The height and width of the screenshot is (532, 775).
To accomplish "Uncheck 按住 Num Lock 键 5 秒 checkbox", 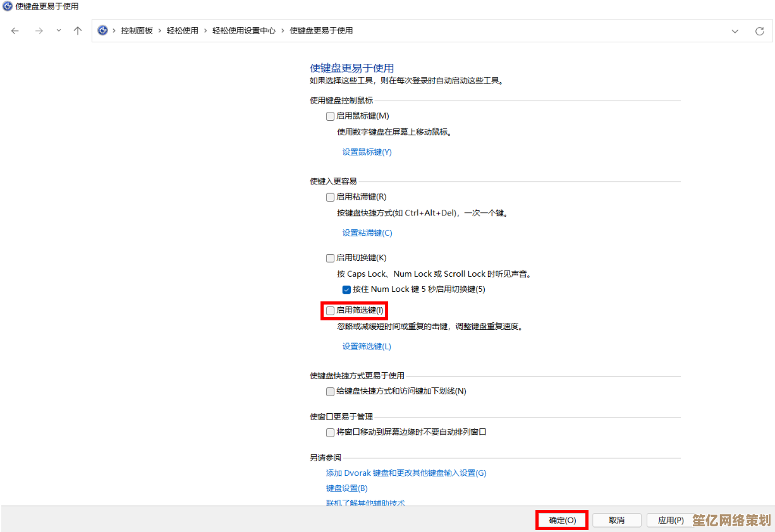I will tap(346, 289).
